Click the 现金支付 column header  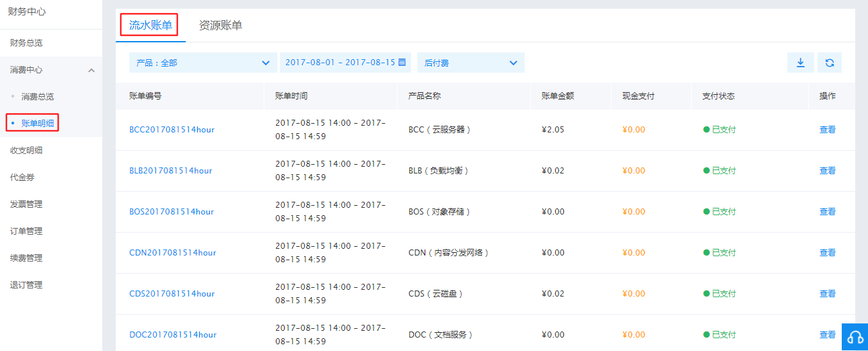(x=639, y=96)
